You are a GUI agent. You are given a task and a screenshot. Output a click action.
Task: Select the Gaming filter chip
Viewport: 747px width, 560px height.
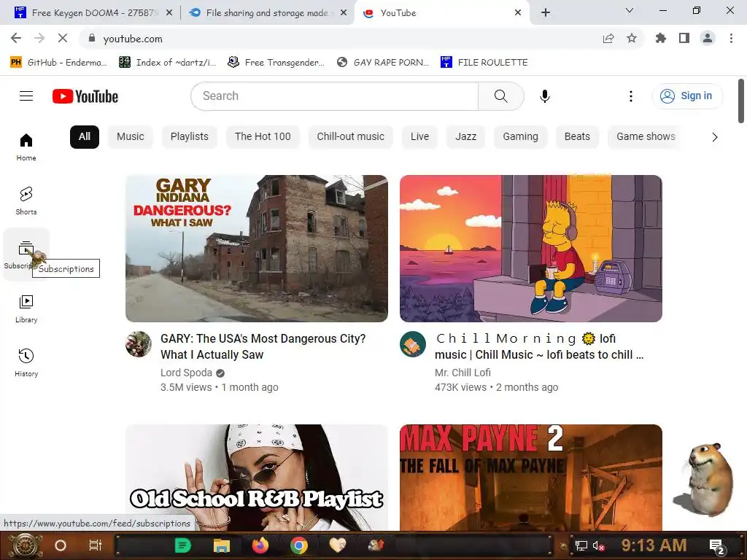click(x=520, y=136)
